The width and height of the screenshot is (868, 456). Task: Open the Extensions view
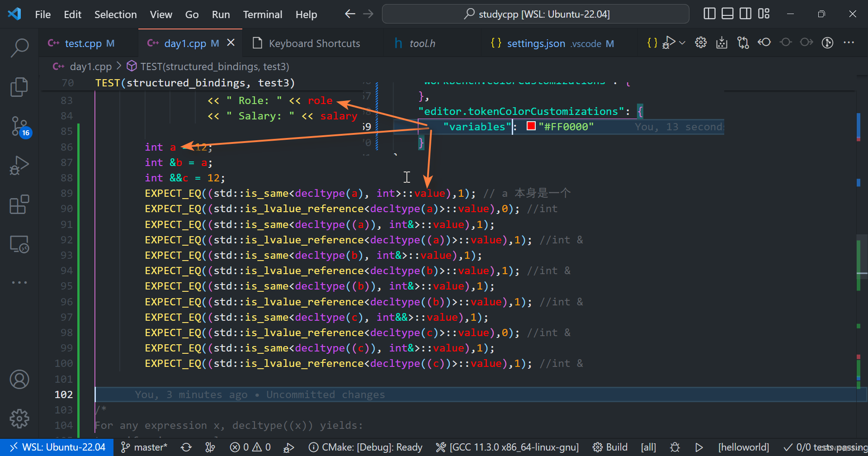point(19,204)
